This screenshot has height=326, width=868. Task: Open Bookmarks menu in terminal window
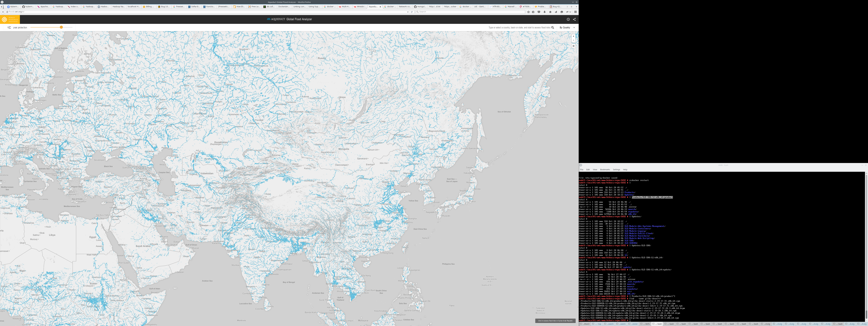pos(605,170)
